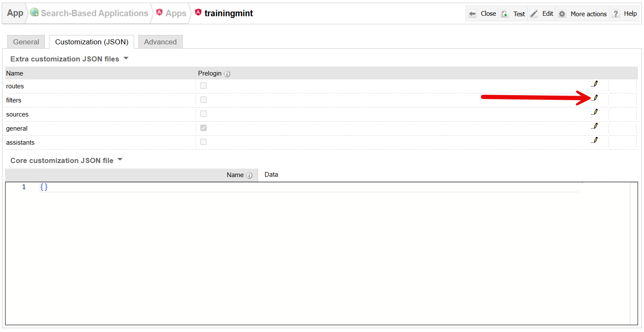
Task: Select the Customization (JSON) tab
Action: [x=92, y=42]
